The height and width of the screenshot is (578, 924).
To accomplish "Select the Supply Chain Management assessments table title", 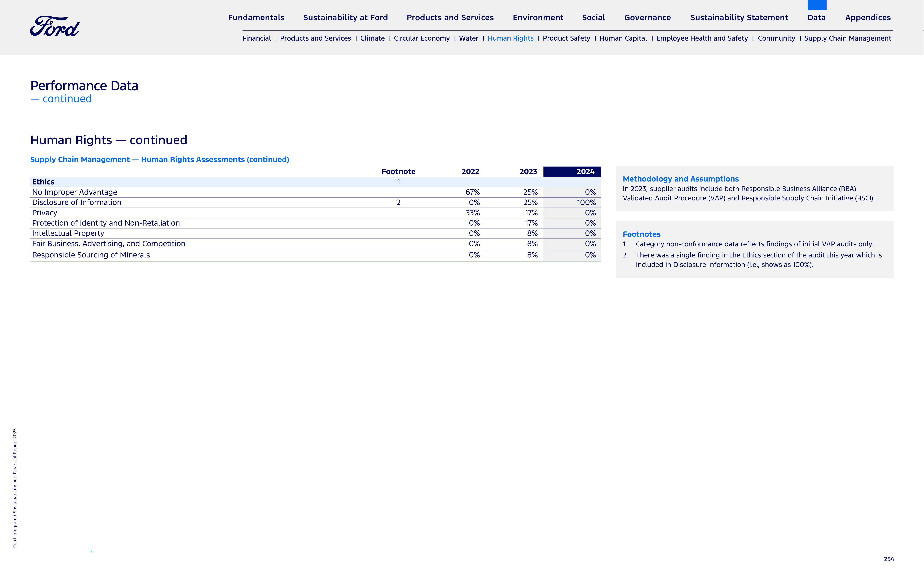I will point(160,160).
